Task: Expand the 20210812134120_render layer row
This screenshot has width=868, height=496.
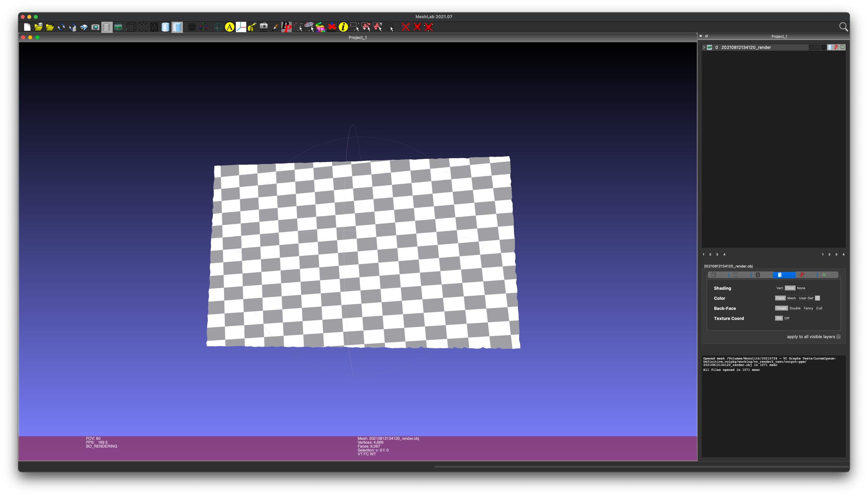Action: (x=704, y=47)
